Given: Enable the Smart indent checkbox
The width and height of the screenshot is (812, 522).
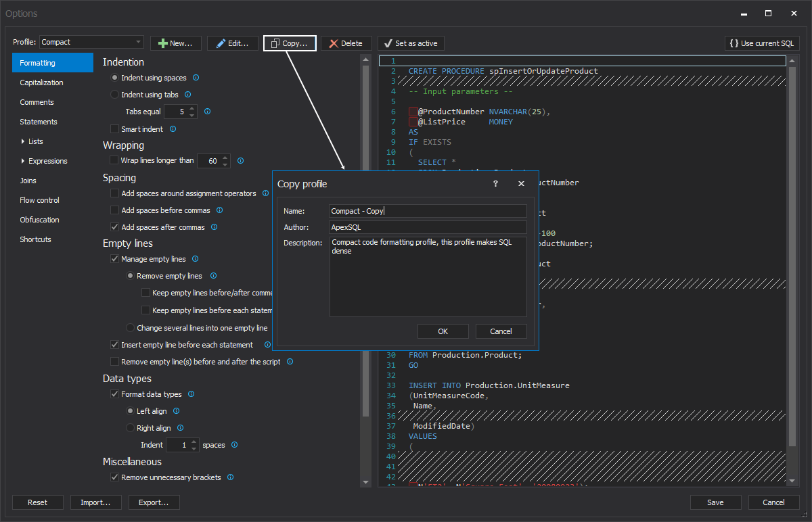Looking at the screenshot, I should coord(114,129).
